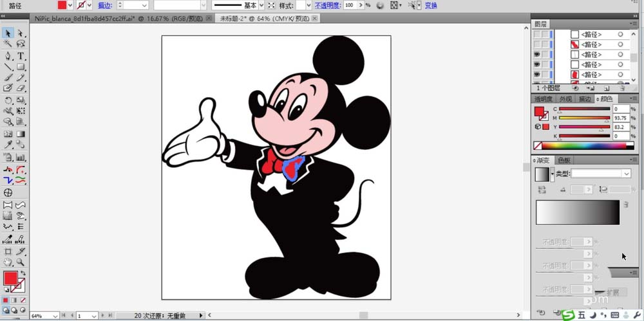Click the 描边 stroke link in control bar
This screenshot has height=321, width=644.
point(105,5)
